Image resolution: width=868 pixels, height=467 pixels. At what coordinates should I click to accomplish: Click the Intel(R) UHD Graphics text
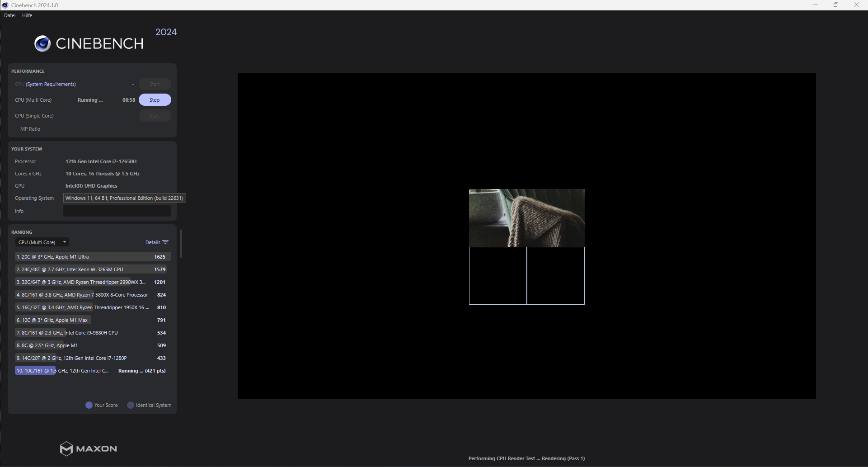click(91, 186)
